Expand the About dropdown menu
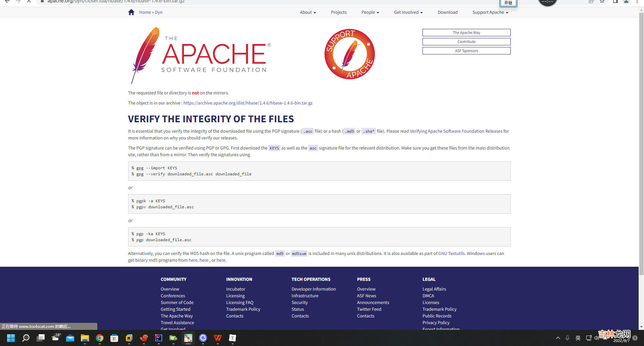 click(x=308, y=12)
